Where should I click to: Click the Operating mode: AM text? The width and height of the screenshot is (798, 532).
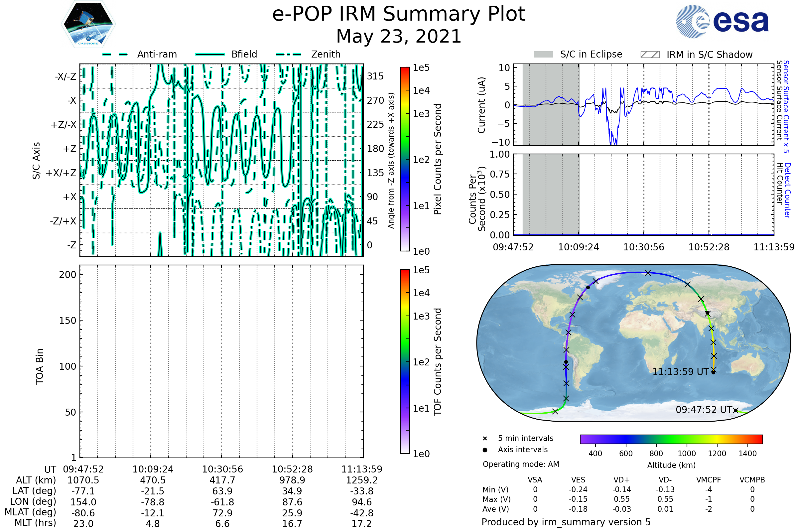(x=521, y=464)
